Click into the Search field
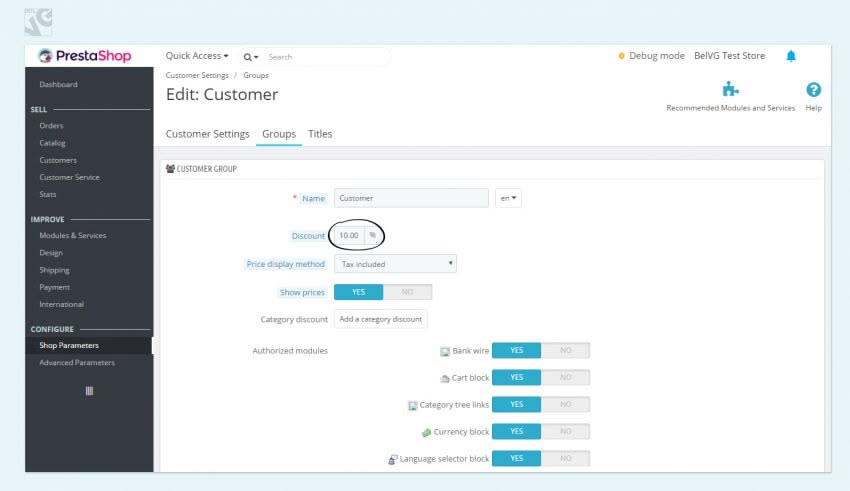This screenshot has height=491, width=850. [x=327, y=57]
